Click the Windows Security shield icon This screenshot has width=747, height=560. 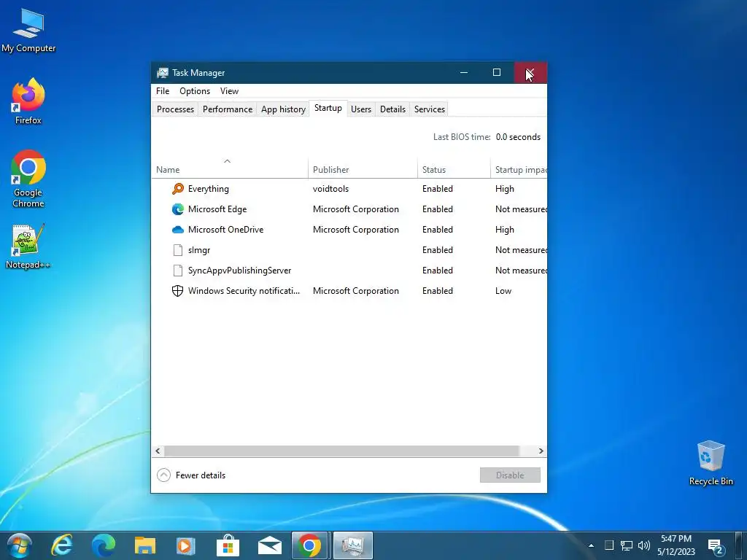pos(178,291)
